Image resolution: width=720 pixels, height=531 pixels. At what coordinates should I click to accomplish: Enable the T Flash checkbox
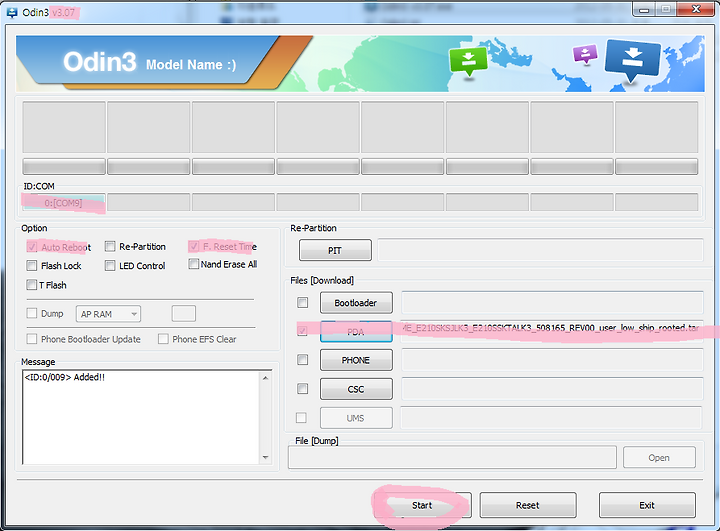click(32, 285)
